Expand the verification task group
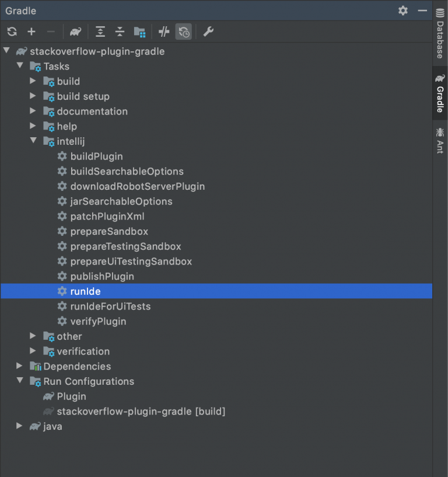Viewport: 448px width, 477px height. coord(33,351)
